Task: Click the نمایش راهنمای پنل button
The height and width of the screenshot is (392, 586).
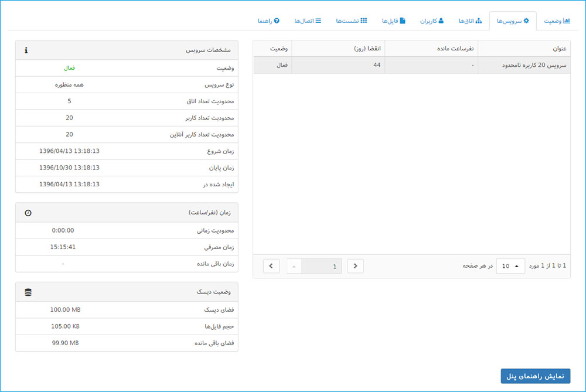Action: [x=535, y=376]
